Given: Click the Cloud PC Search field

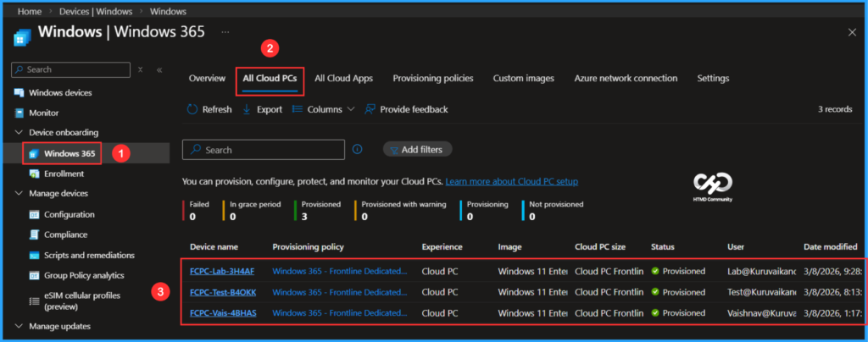Looking at the screenshot, I should 264,150.
